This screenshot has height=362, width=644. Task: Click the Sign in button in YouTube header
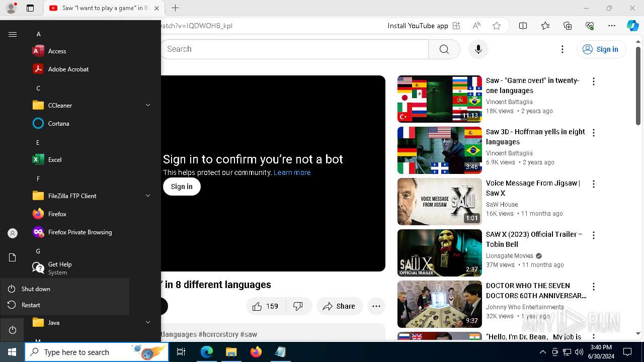[x=601, y=49]
